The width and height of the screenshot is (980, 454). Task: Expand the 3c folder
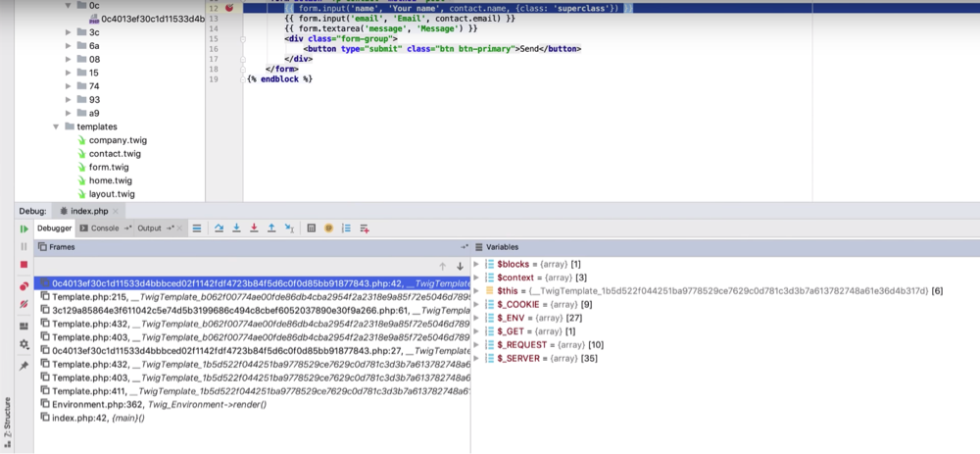point(69,32)
